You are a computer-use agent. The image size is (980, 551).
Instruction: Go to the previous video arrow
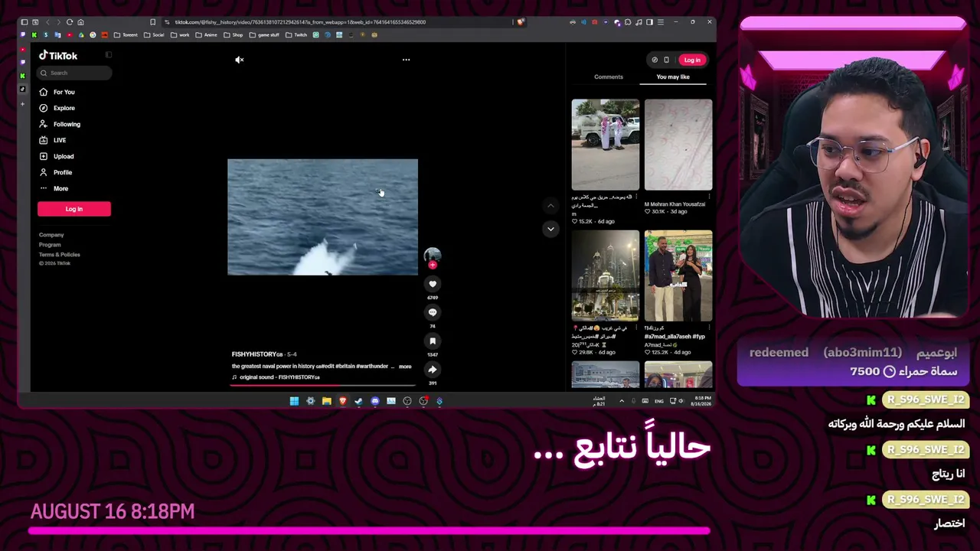[x=550, y=206]
